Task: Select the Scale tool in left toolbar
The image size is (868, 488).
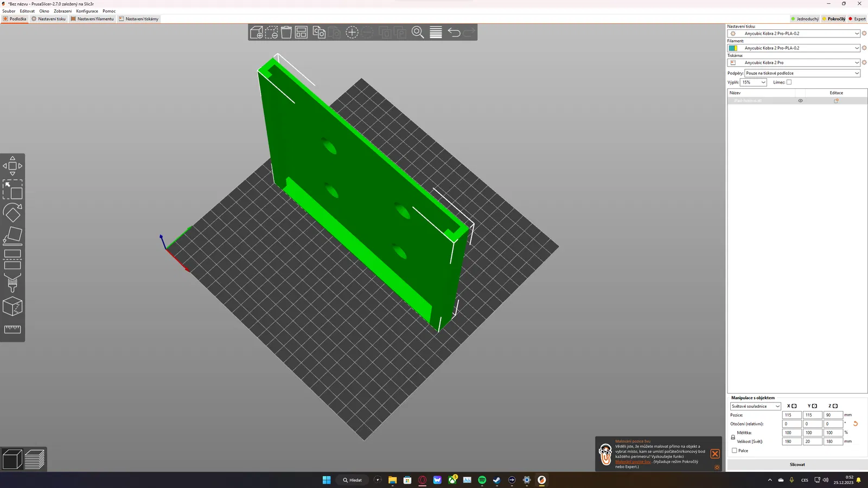Action: pyautogui.click(x=12, y=189)
